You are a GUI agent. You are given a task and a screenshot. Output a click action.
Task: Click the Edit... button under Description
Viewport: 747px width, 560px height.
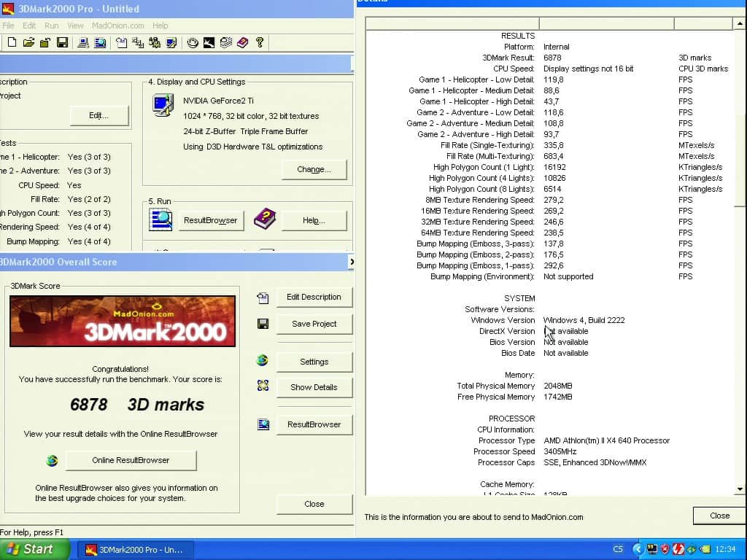click(99, 116)
